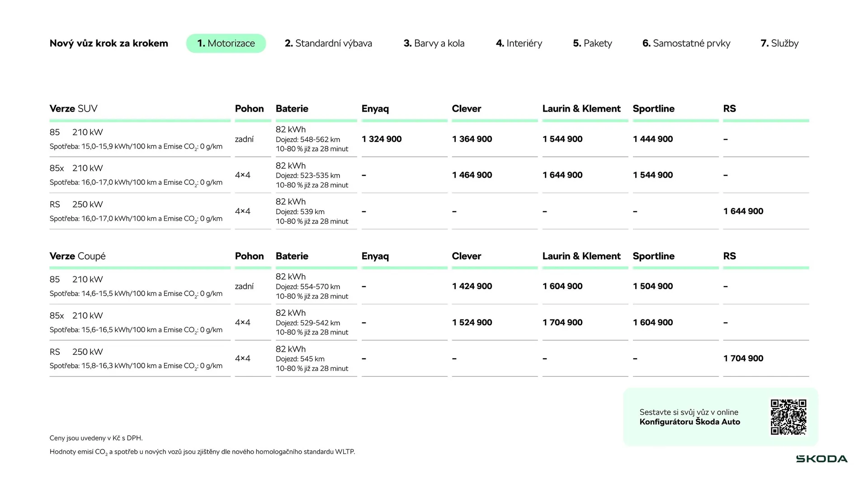Select Coupé 85x Clever price 1 524 900
Screen dimensions: 868x488
[472, 323]
